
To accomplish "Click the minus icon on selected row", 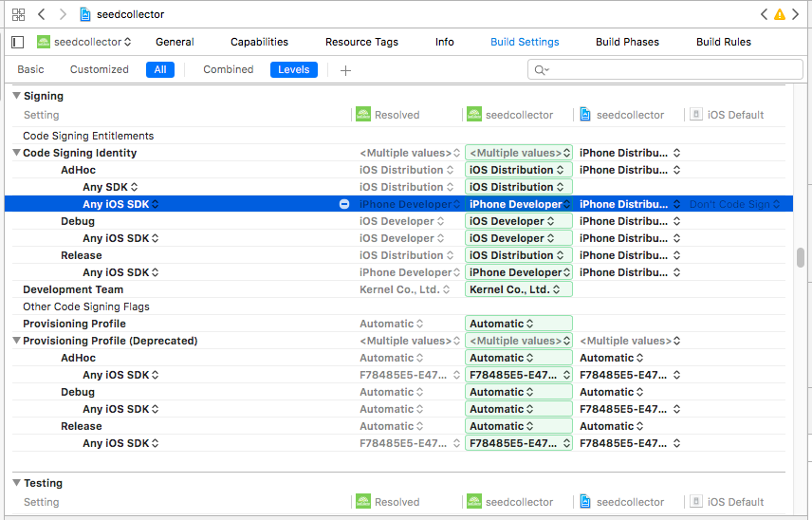I will click(344, 204).
